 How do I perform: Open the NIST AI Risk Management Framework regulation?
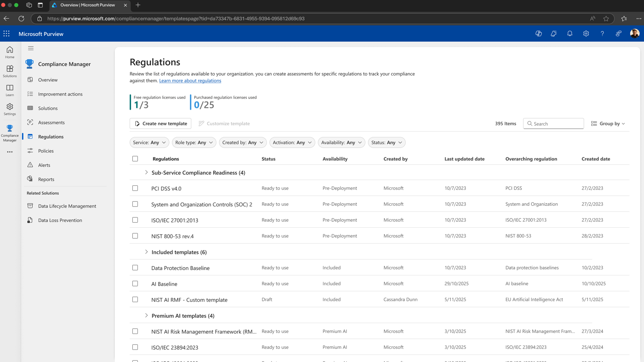click(x=204, y=331)
